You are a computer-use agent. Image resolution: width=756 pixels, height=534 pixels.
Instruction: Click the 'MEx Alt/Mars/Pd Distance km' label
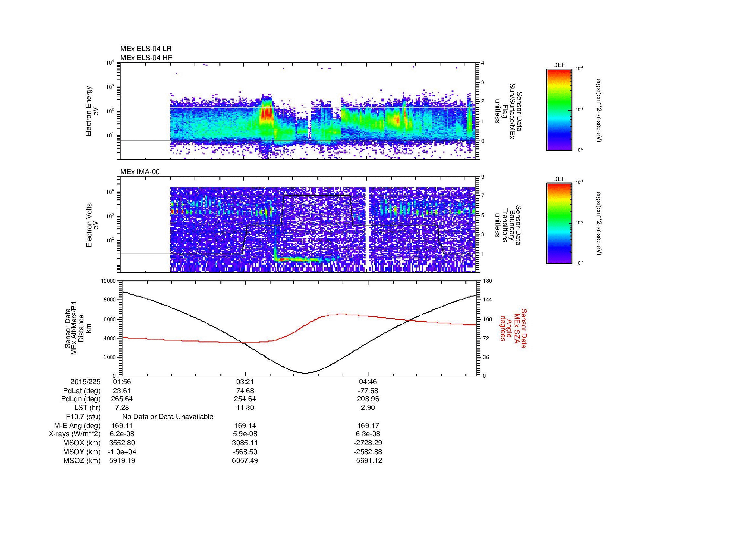(x=77, y=328)
